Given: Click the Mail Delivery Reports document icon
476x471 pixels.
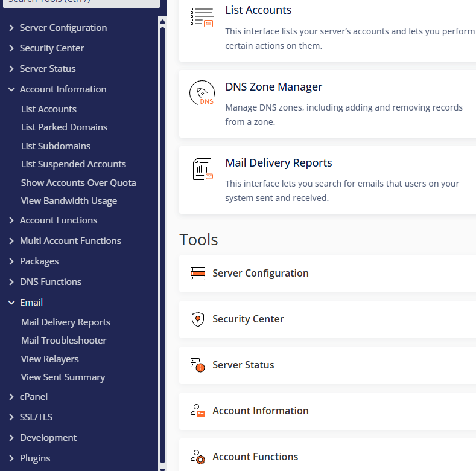Looking at the screenshot, I should click(x=202, y=169).
